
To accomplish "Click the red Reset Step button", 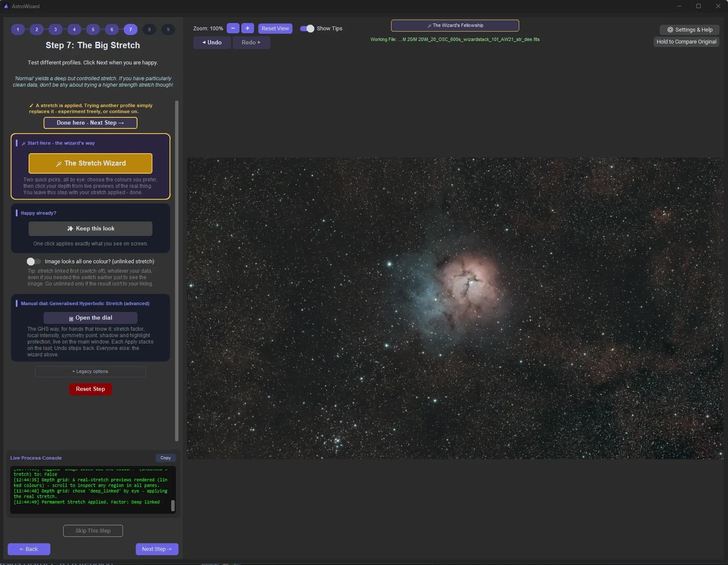I will [91, 389].
